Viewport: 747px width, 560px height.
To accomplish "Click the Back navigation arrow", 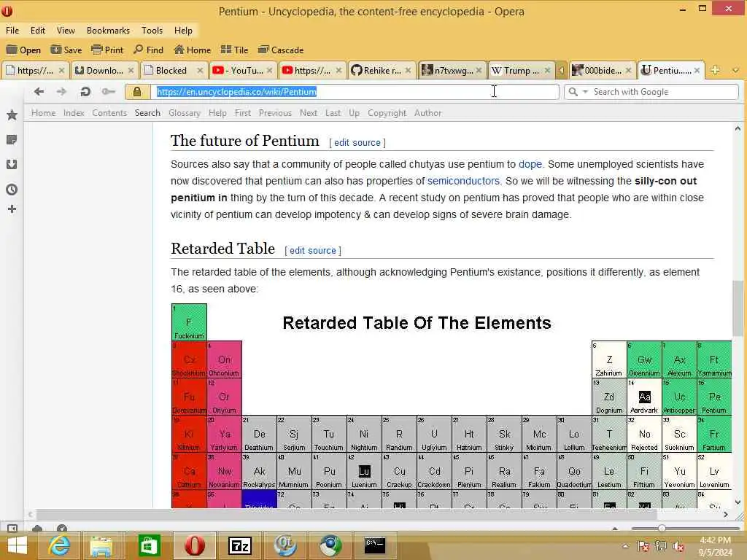I will [39, 91].
